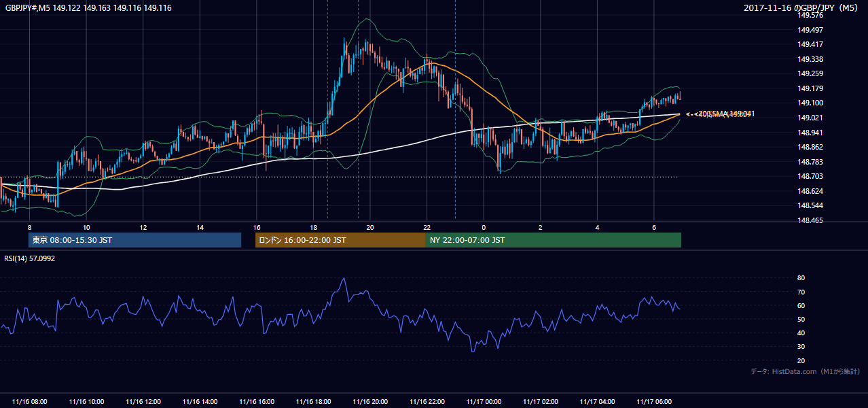Click the 11/16 22:00 bottom date label
This screenshot has width=868, height=408.
tap(427, 402)
